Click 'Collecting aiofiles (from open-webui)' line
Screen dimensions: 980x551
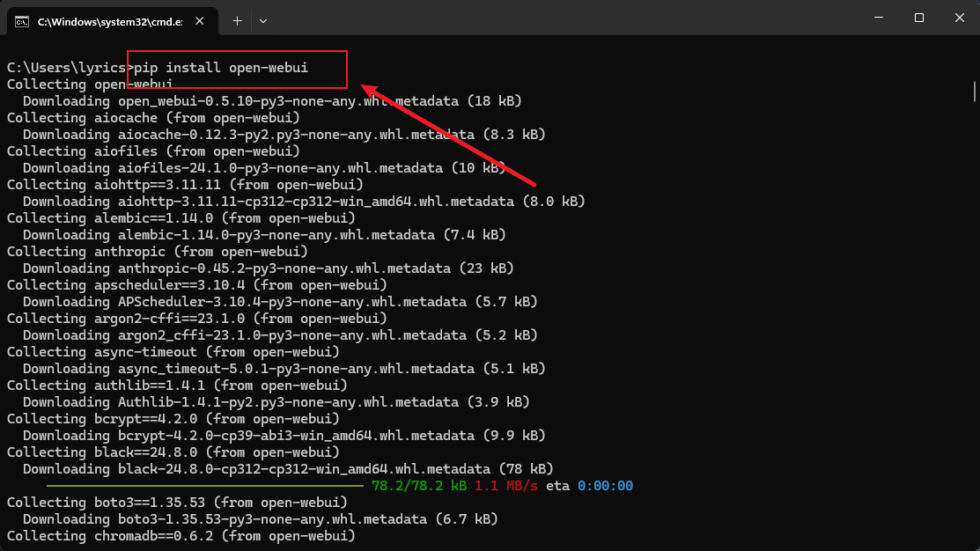pyautogui.click(x=153, y=151)
